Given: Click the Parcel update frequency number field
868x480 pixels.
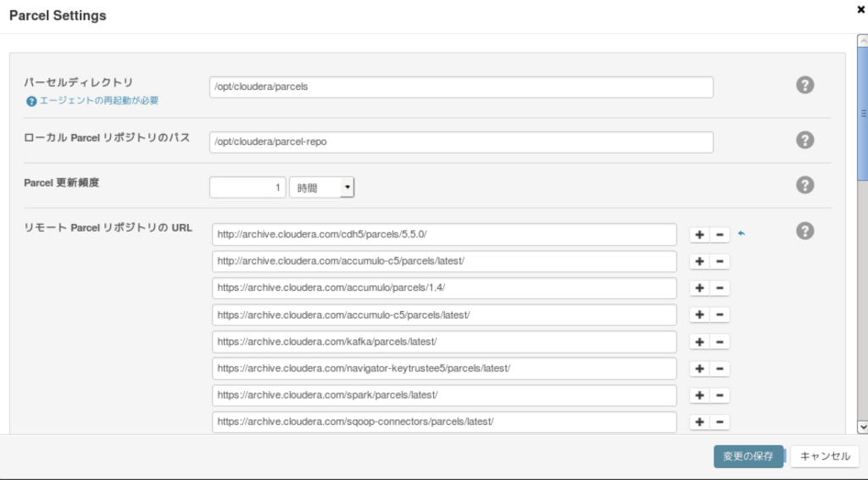Looking at the screenshot, I should [248, 187].
